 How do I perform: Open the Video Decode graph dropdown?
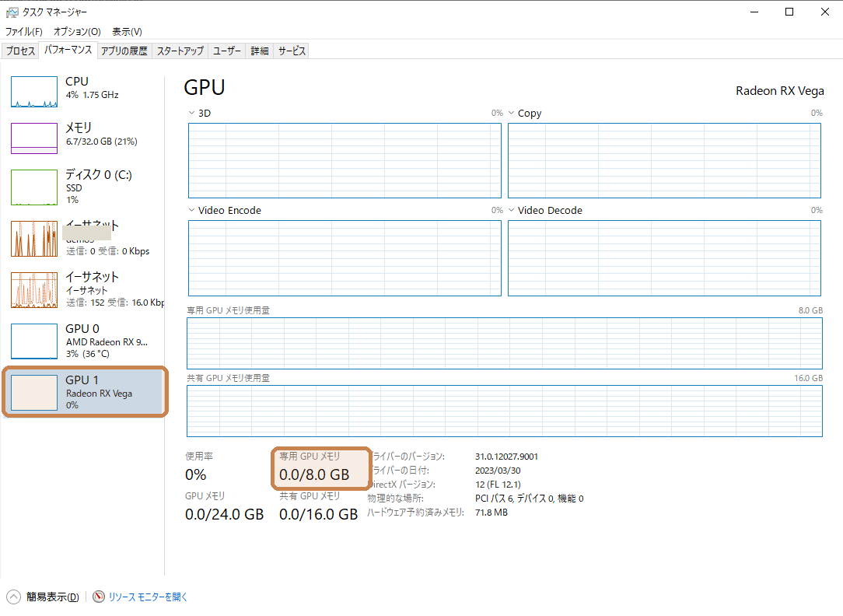pos(511,210)
